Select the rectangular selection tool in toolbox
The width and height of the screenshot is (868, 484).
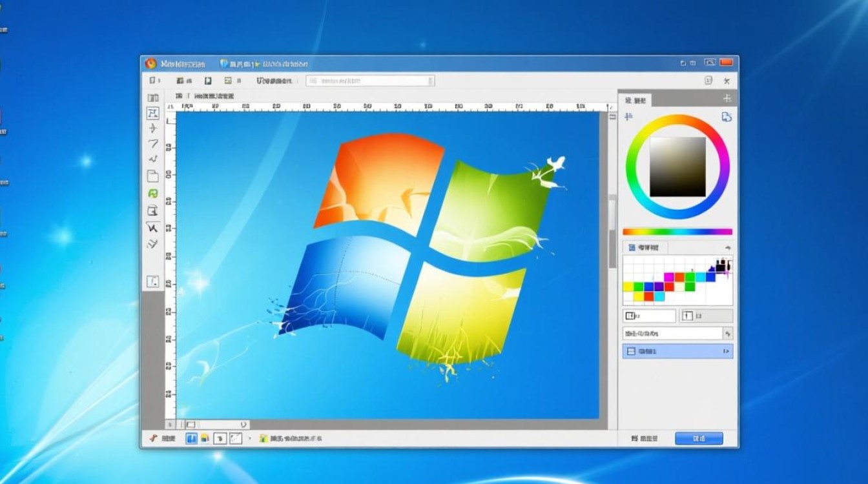click(152, 113)
